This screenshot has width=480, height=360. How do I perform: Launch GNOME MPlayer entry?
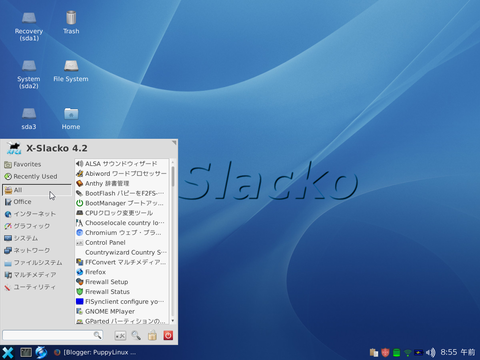(121, 311)
